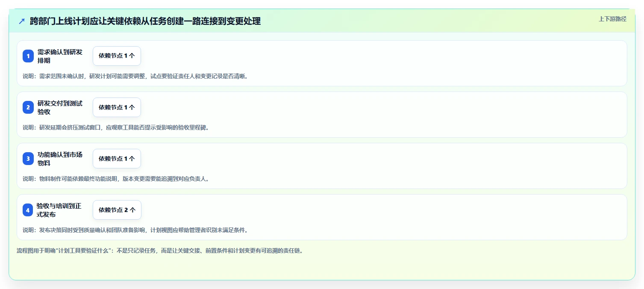
Task: Open 依赖节点 1 个 for 需求确认到研发排期
Action: pos(117,56)
